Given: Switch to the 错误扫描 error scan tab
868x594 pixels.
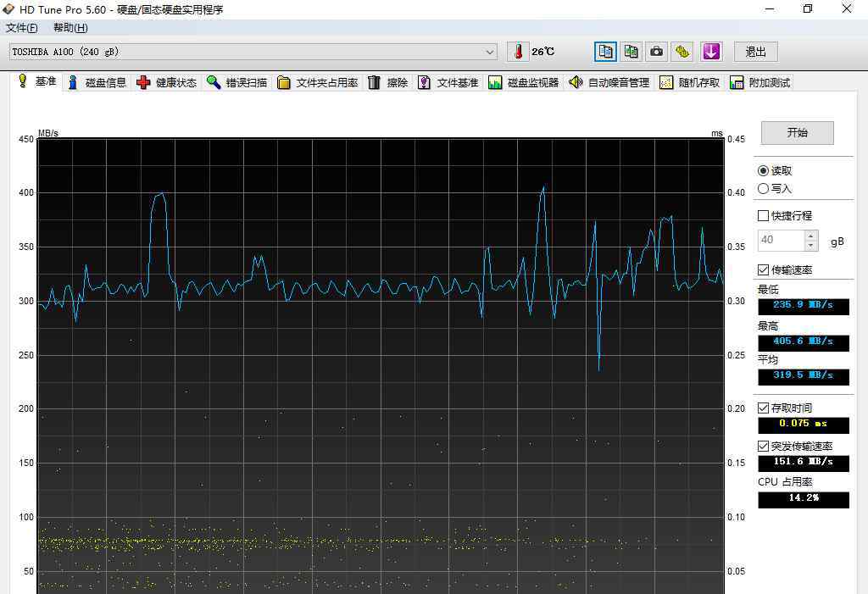Looking at the screenshot, I should [237, 83].
